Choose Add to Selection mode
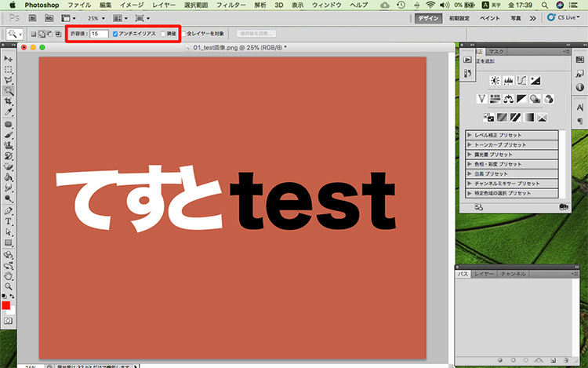Viewport: 588px width, 368px height. [42, 35]
